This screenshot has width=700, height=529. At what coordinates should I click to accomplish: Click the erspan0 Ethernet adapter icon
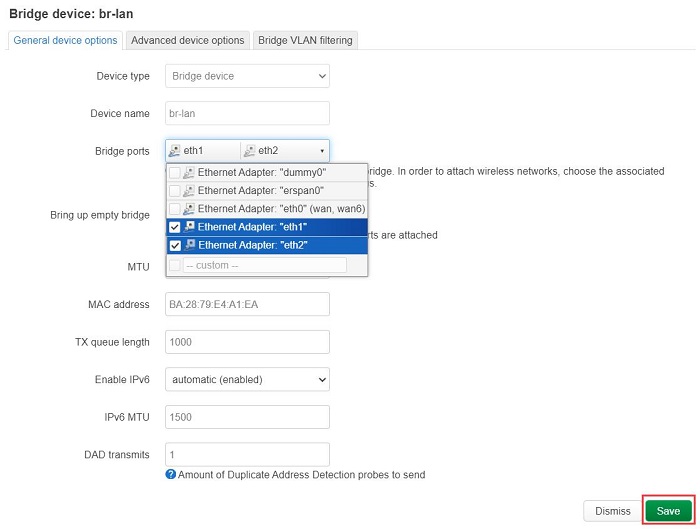tap(189, 190)
